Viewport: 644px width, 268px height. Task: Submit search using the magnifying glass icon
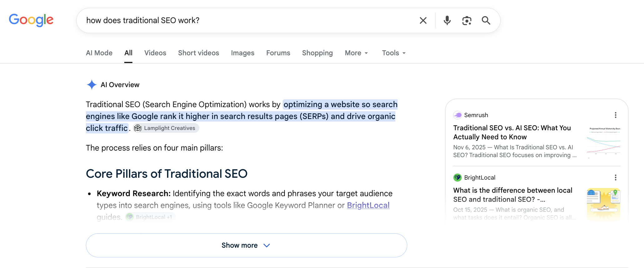pos(486,21)
